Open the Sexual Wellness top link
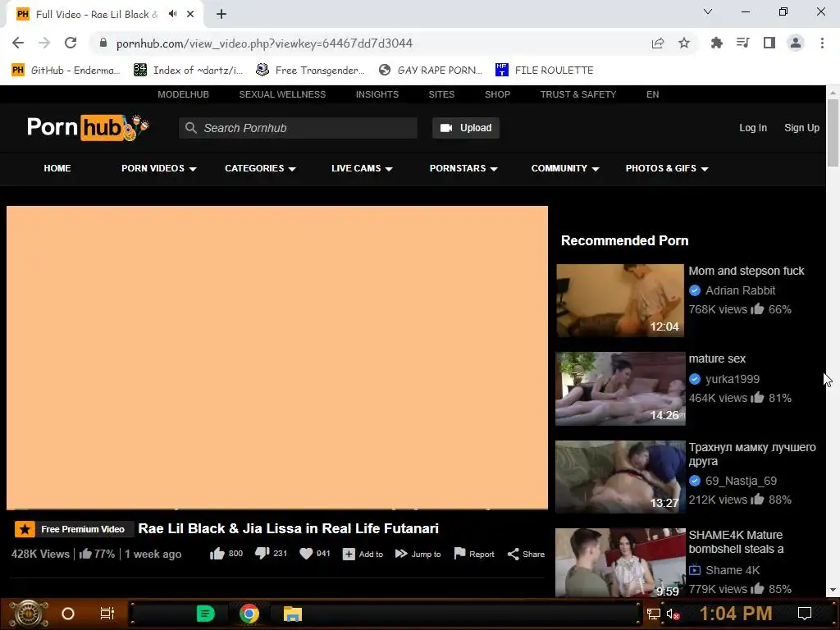The image size is (840, 630). tap(282, 94)
